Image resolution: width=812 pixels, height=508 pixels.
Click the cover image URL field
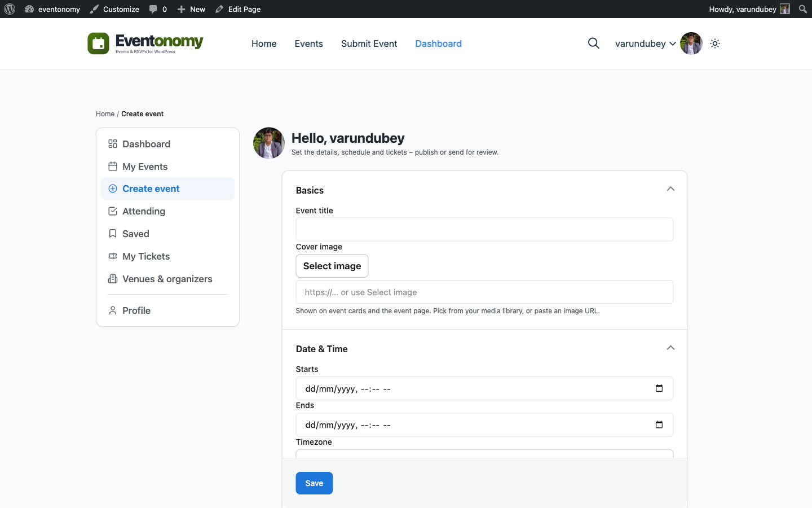click(484, 292)
